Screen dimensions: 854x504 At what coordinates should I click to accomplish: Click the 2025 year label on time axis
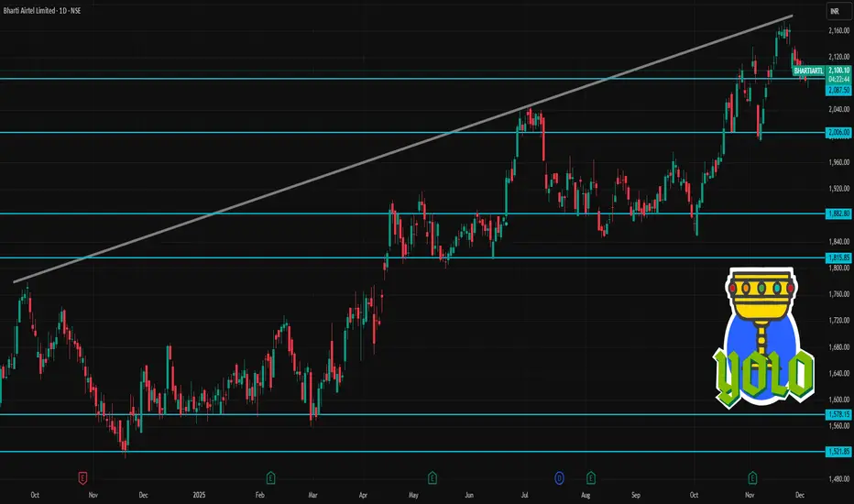pyautogui.click(x=199, y=495)
